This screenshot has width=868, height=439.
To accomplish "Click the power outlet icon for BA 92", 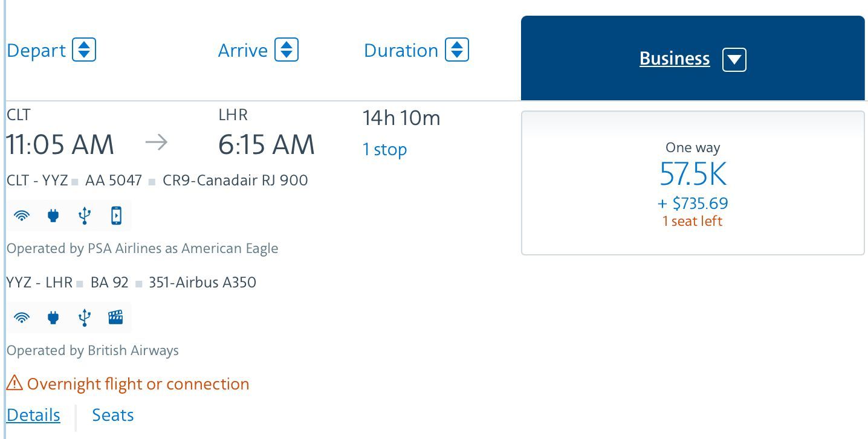I will (53, 318).
